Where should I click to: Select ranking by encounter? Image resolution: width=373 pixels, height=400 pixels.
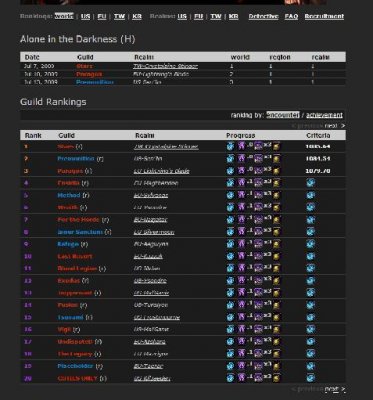pyautogui.click(x=283, y=115)
